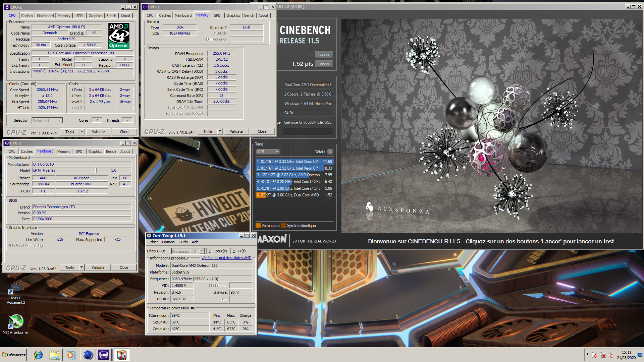The width and height of the screenshot is (644, 362).
Task: Open the MSI Afterburner desktop shortcut
Action: tap(16, 324)
